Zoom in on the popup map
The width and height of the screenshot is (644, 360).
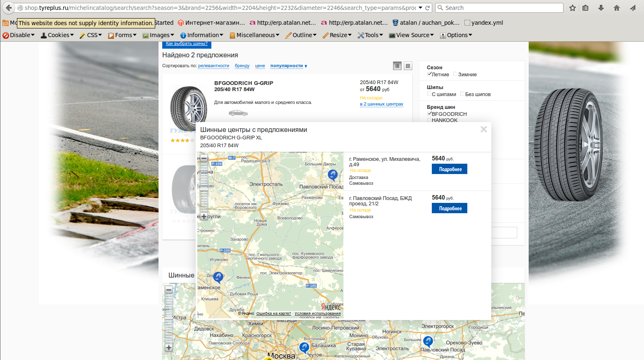pos(204,216)
